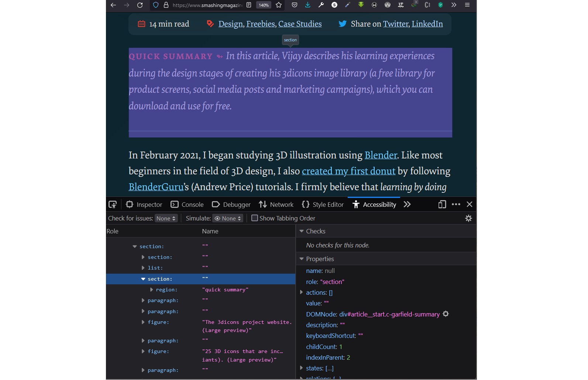The image size is (588, 380).
Task: Select DOM node in inspector icon
Action: coord(446,314)
